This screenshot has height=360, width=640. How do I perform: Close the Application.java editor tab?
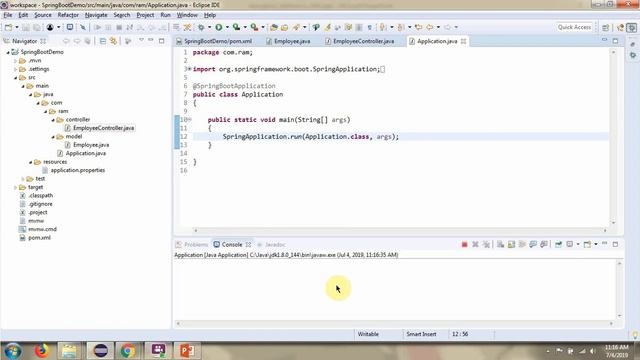tap(463, 41)
